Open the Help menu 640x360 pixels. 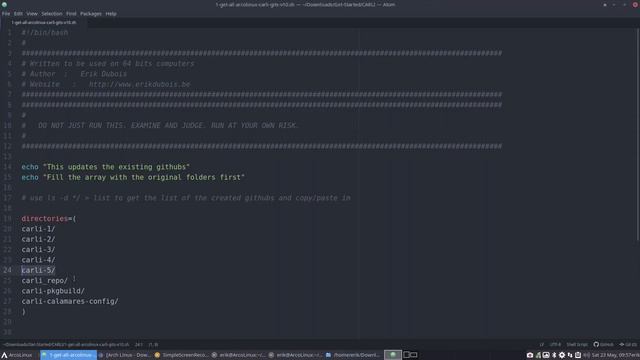tap(111, 13)
